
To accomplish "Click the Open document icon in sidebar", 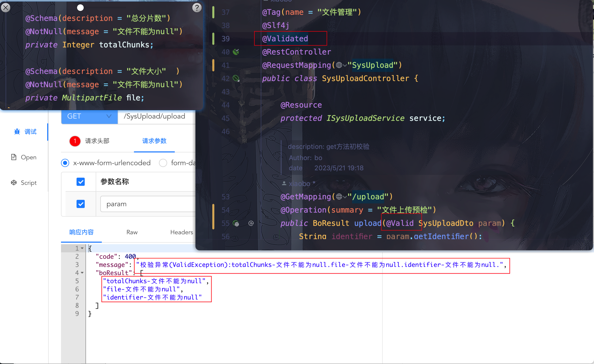I will click(x=14, y=157).
